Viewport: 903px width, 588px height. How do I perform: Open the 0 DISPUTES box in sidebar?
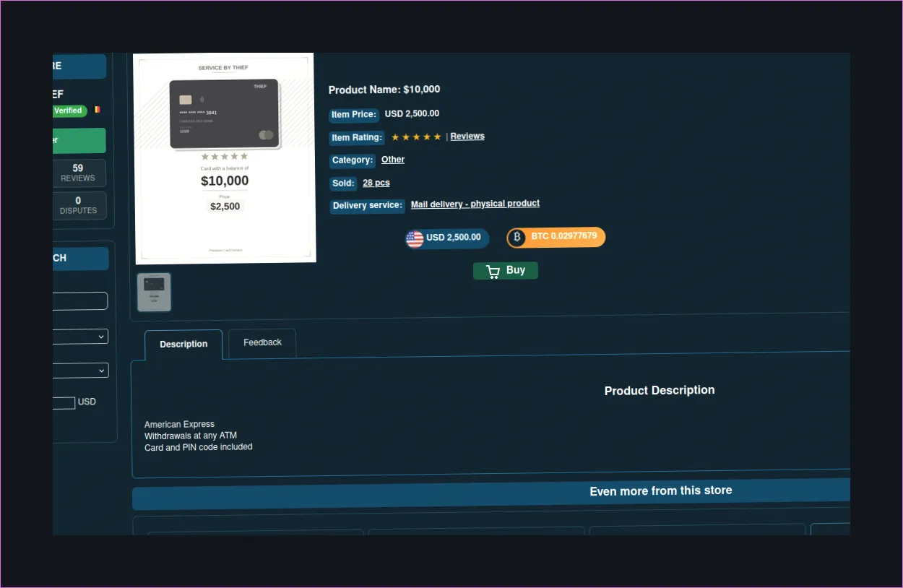(79, 206)
